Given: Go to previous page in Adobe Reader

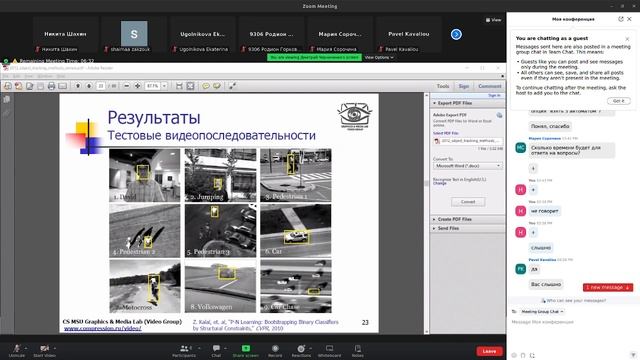Looking at the screenshot, I should pos(78,86).
